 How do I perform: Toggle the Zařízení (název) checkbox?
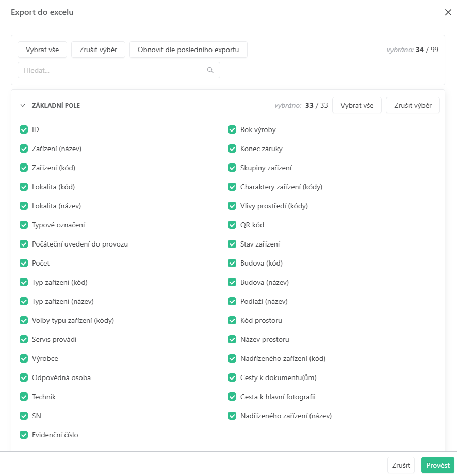(24, 149)
